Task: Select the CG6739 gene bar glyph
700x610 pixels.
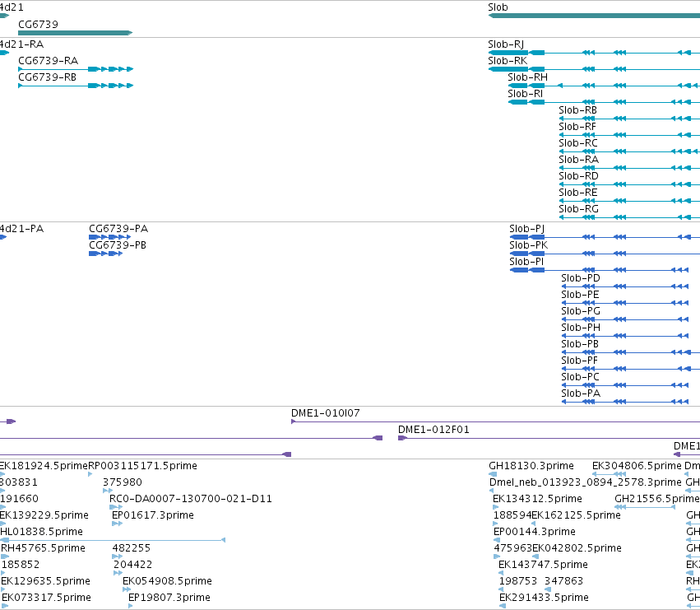Action: point(76,33)
